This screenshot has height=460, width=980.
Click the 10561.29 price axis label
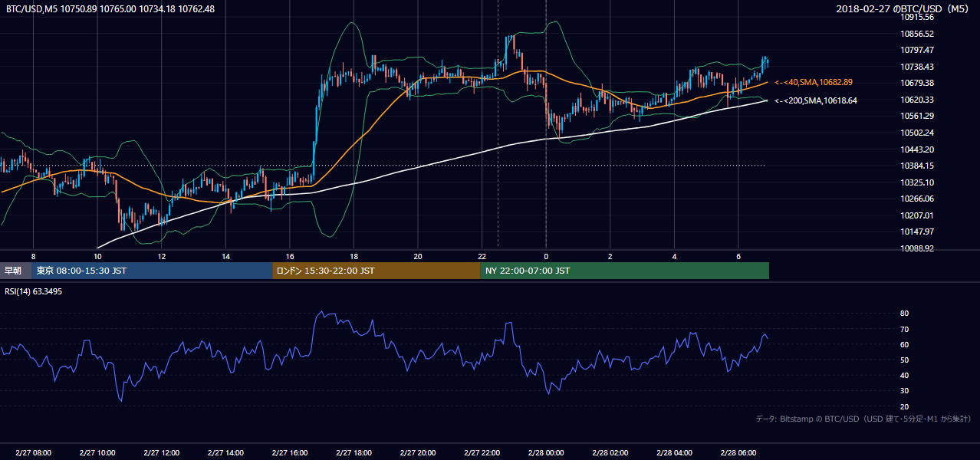[916, 116]
